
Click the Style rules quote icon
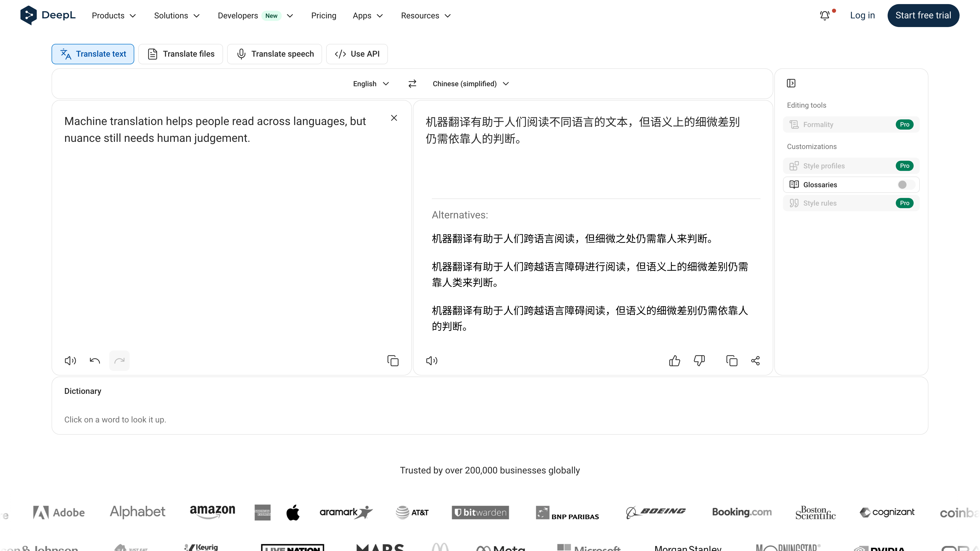[794, 203]
